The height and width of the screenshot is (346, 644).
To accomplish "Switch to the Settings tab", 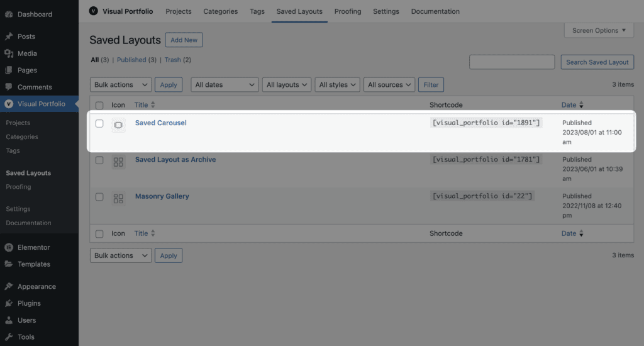I will pyautogui.click(x=386, y=11).
